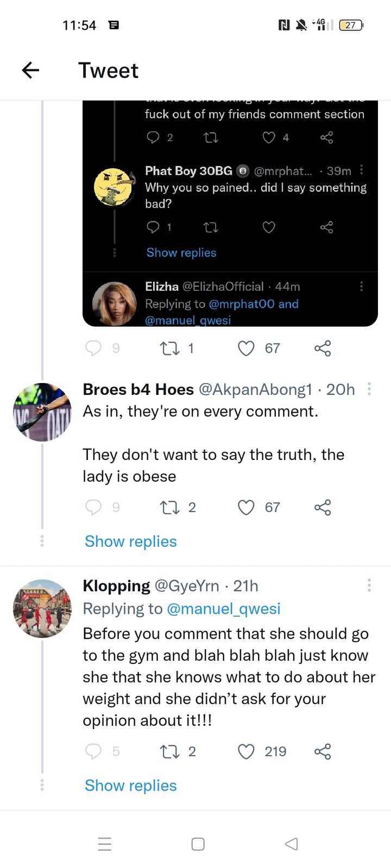Like the Broes b4 Hoes tweet

click(x=247, y=507)
